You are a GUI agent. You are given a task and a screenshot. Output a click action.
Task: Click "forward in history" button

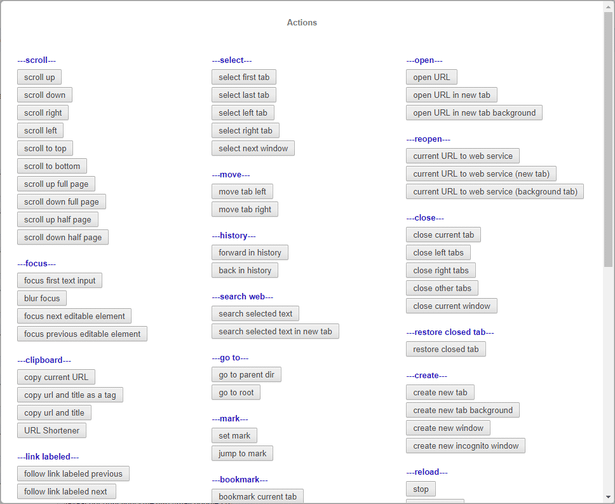[x=250, y=252]
